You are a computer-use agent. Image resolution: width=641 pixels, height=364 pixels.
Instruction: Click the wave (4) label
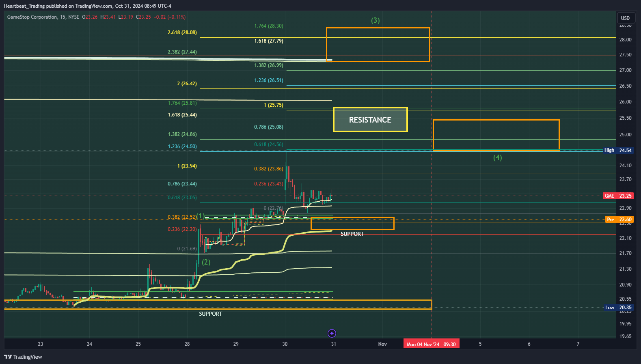tap(498, 157)
